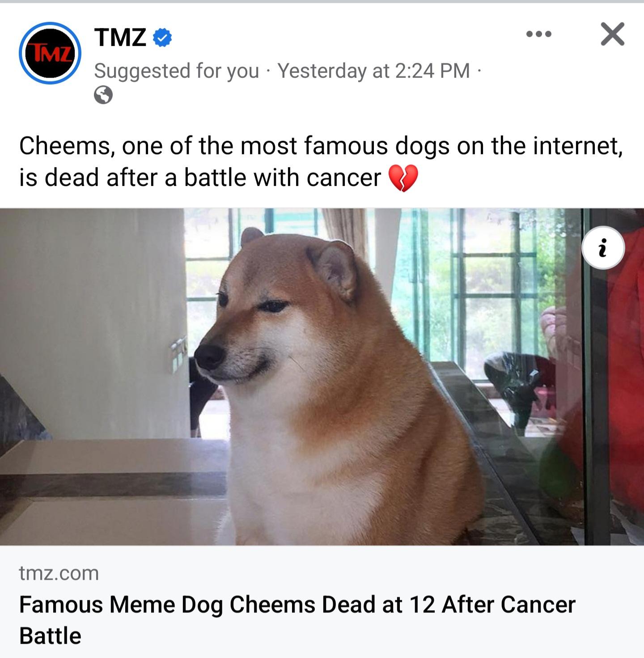Tap the info icon on the dog photo

click(603, 247)
